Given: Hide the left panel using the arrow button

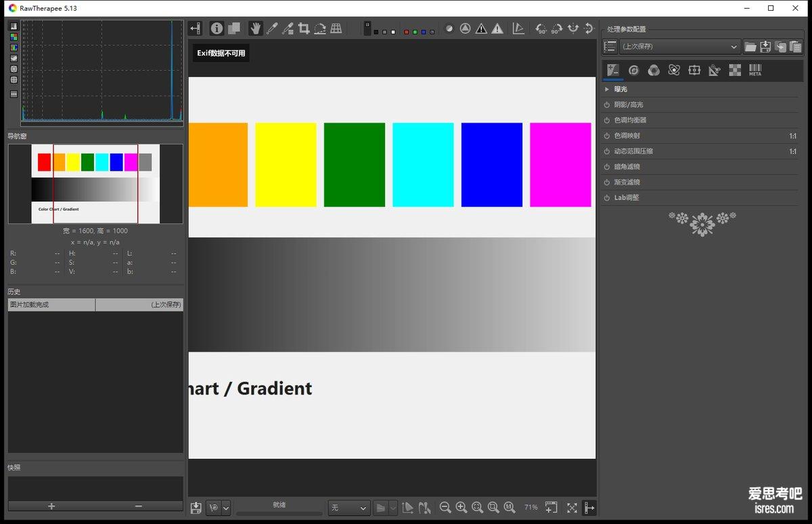Looking at the screenshot, I should click(x=196, y=28).
